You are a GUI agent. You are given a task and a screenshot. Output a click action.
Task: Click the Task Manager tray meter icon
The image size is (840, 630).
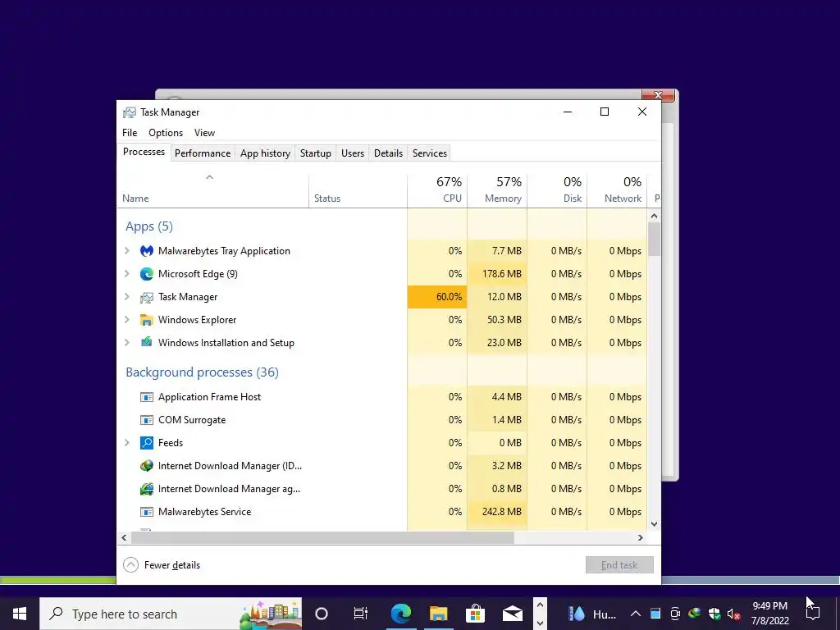(655, 614)
